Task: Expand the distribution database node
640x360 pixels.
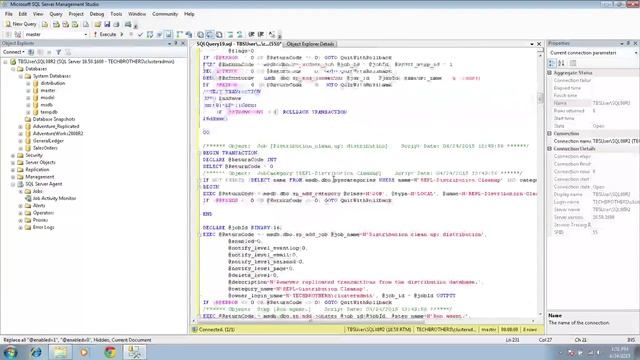Action: 28,83
